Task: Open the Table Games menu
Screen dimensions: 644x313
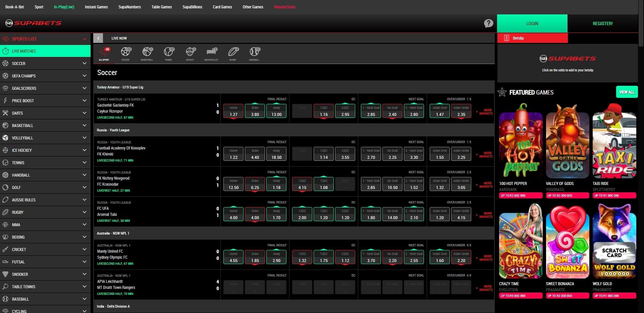Action: (x=161, y=7)
